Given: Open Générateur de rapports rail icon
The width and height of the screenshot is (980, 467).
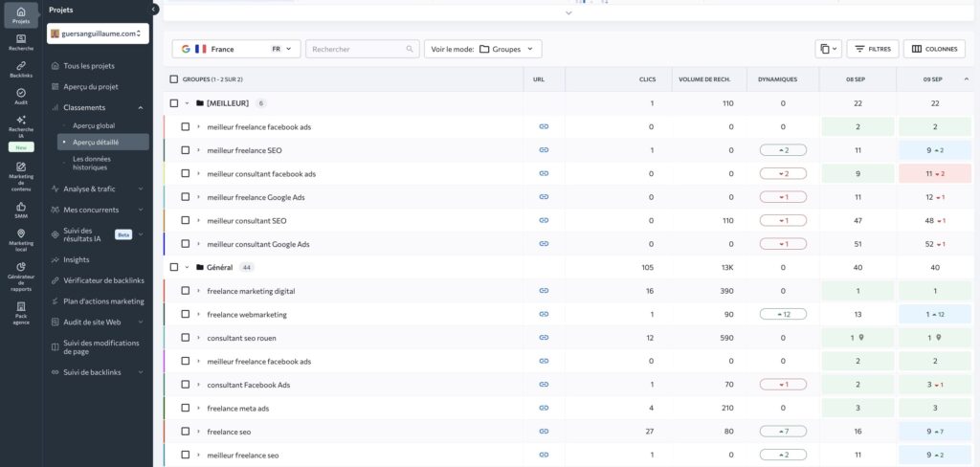Looking at the screenshot, I should 21,277.
